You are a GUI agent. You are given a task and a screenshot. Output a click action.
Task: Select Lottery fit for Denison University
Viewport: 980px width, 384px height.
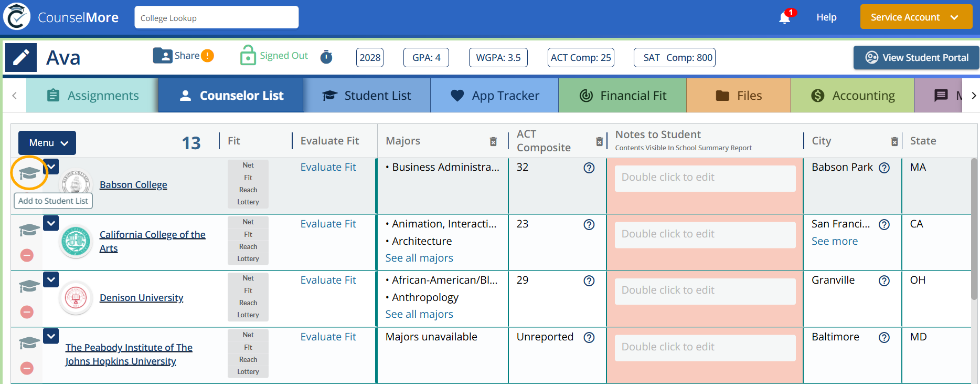(248, 315)
